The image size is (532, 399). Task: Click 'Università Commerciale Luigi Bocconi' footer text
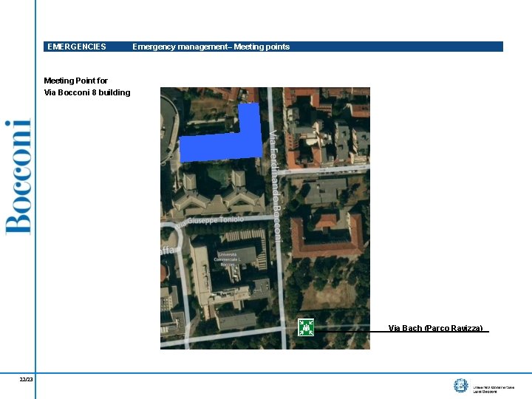[494, 389]
